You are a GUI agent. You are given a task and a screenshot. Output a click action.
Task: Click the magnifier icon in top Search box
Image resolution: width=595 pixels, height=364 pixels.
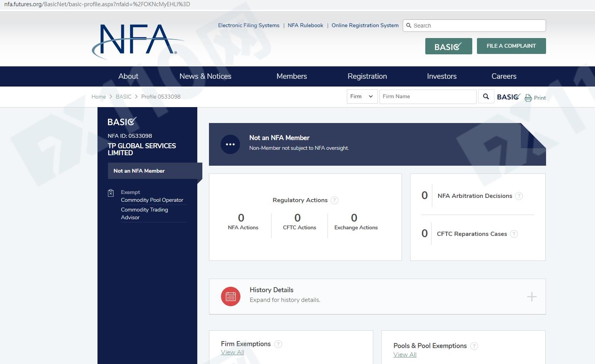pos(409,26)
